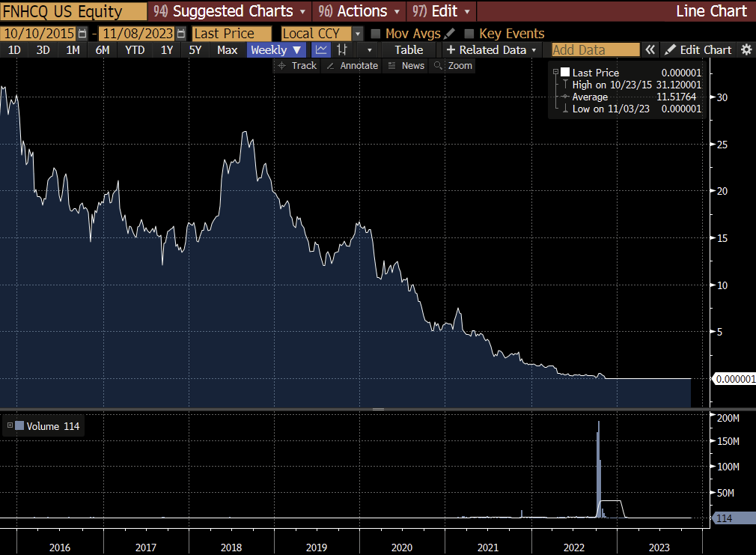Click the Edit Chart button
This screenshot has height=555, width=756.
pyautogui.click(x=698, y=49)
